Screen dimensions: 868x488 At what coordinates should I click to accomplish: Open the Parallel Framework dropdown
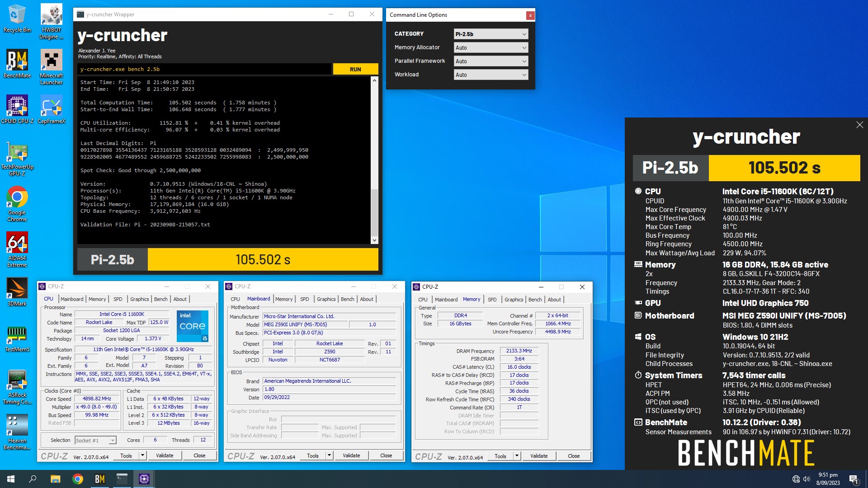(491, 61)
